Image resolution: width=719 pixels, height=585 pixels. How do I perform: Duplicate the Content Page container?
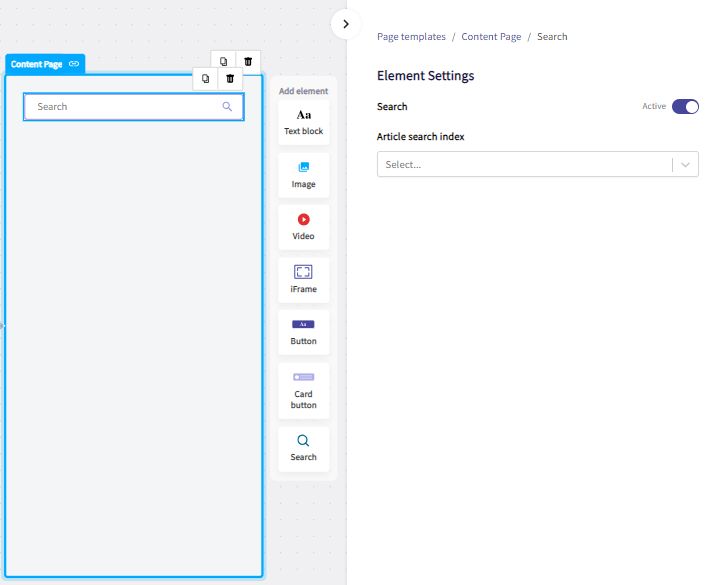tap(223, 61)
